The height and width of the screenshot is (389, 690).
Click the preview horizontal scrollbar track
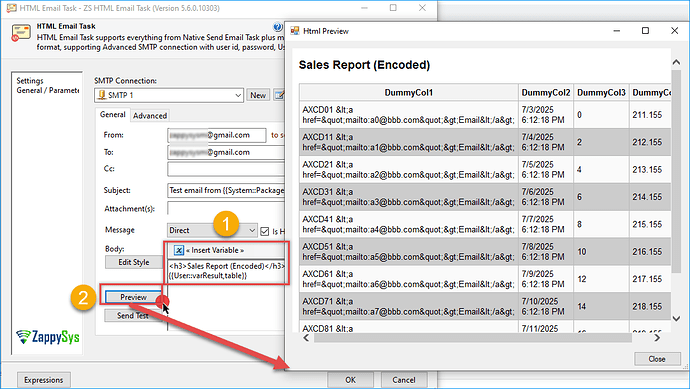473,338
